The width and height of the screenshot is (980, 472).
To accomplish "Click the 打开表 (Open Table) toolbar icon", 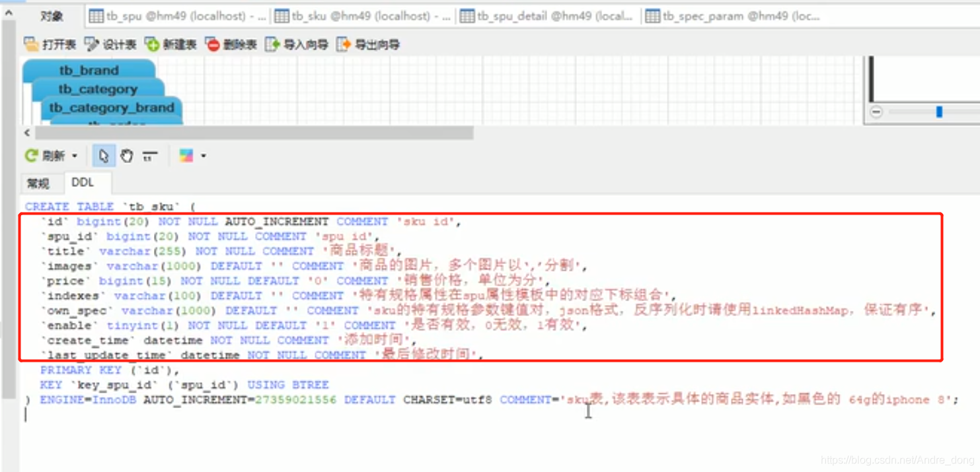I will pos(31,44).
